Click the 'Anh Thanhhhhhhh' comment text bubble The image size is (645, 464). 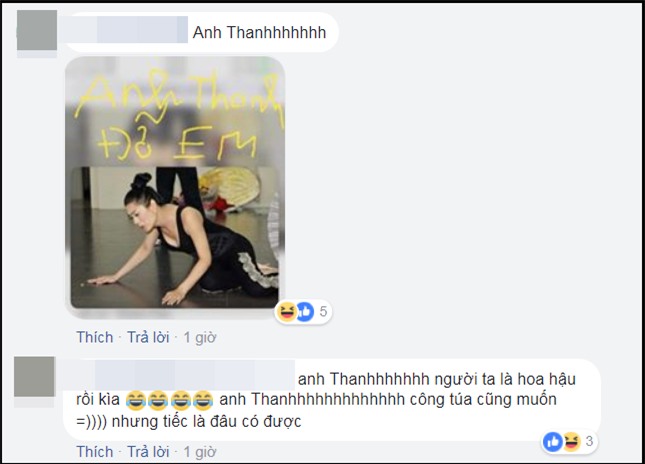[202, 32]
